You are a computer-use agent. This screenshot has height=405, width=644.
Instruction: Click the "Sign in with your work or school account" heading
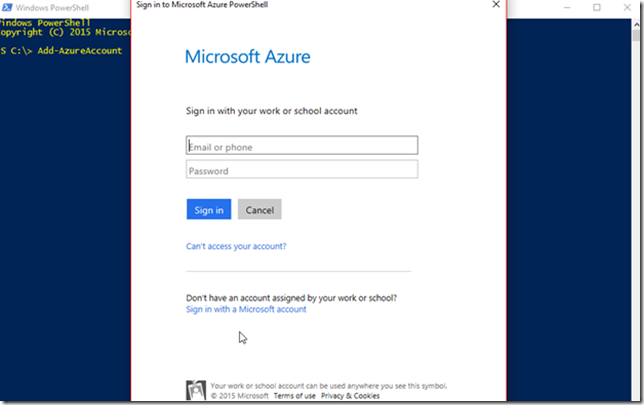(x=271, y=111)
